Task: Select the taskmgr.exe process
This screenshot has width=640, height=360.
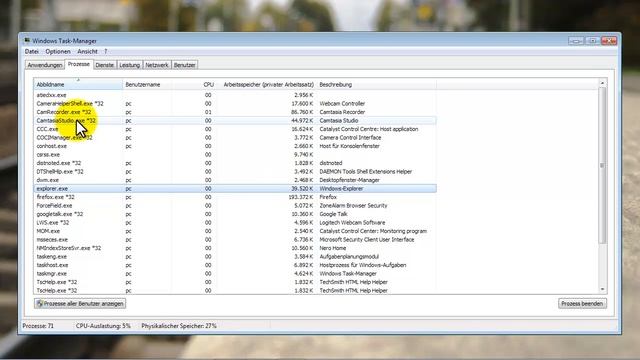Action: [235, 273]
